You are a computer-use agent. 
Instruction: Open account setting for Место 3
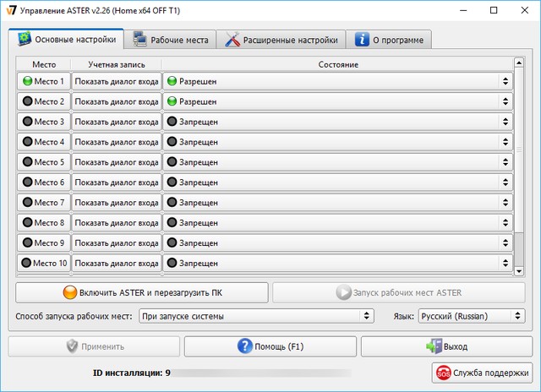pos(117,122)
